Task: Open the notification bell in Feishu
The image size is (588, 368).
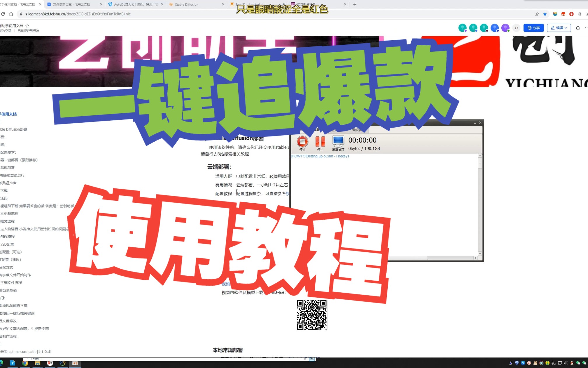Action: [x=577, y=28]
